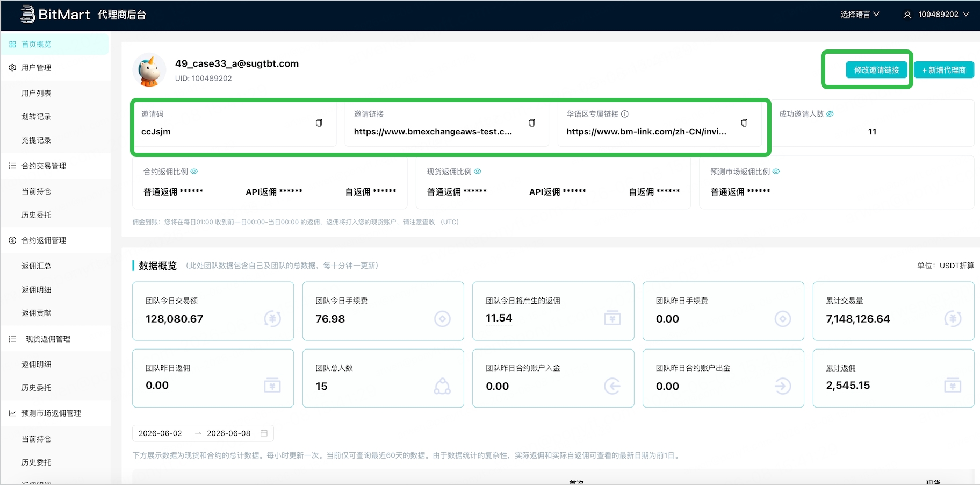Click the 团队昨日手续费 card icon

point(783,319)
